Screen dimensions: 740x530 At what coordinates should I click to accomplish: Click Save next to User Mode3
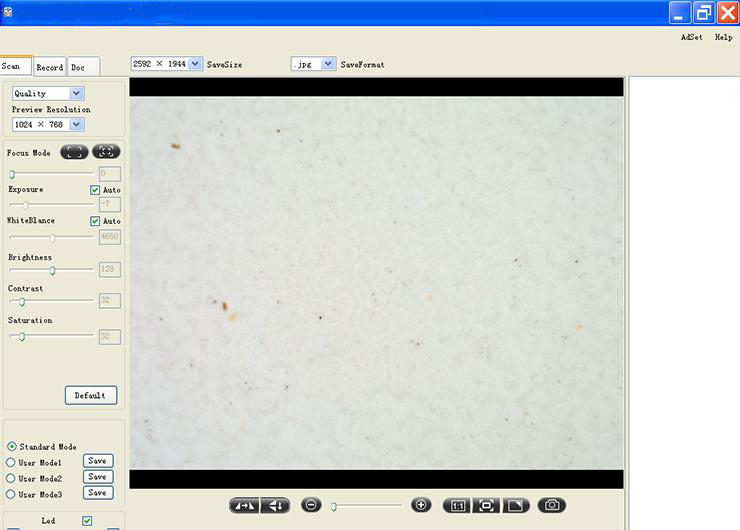(x=98, y=493)
